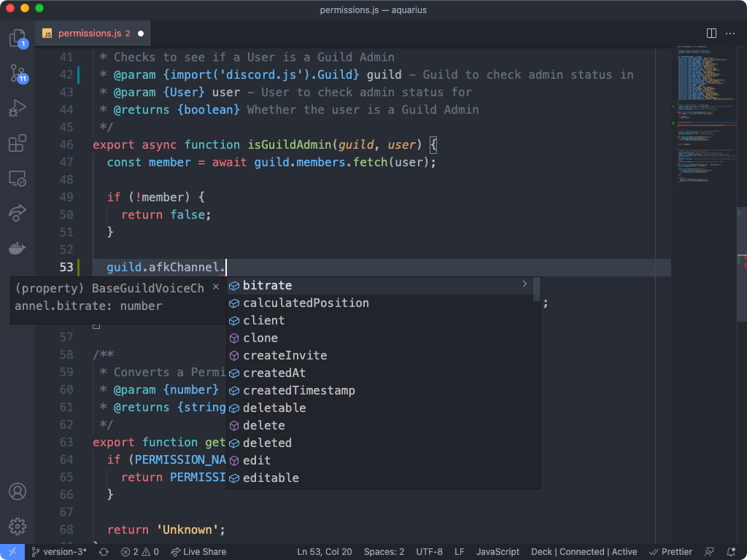Toggle the sync changes indicator in status bar

tap(103, 552)
